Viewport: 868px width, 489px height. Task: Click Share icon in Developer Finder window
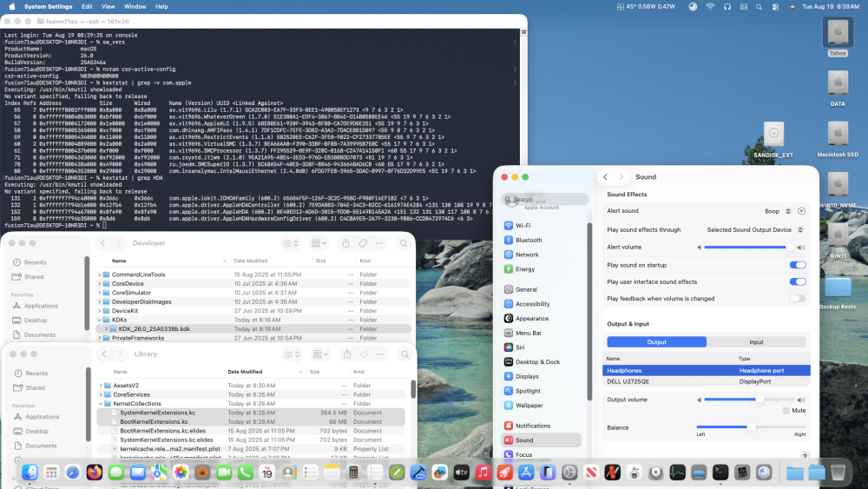tap(346, 243)
